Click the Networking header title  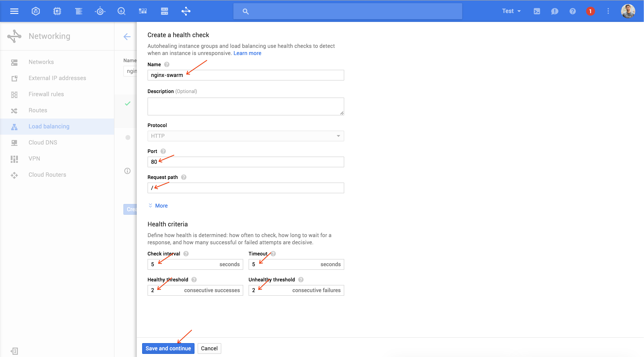point(49,36)
